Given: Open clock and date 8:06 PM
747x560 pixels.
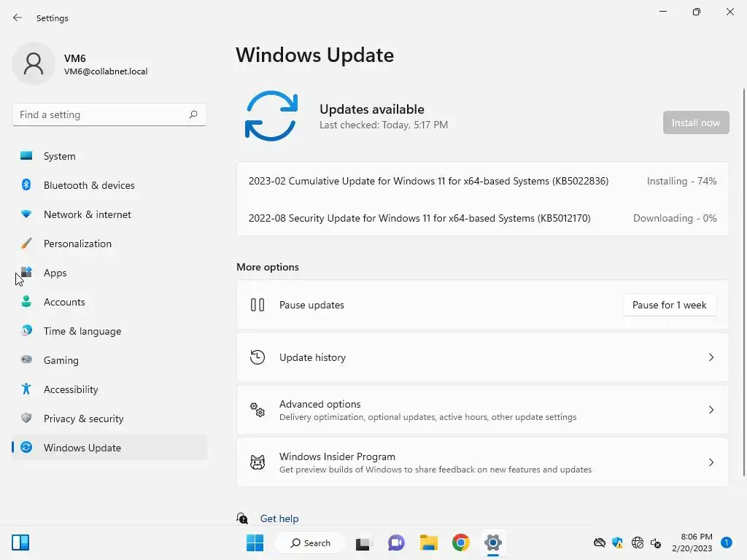Looking at the screenshot, I should click(x=692, y=542).
